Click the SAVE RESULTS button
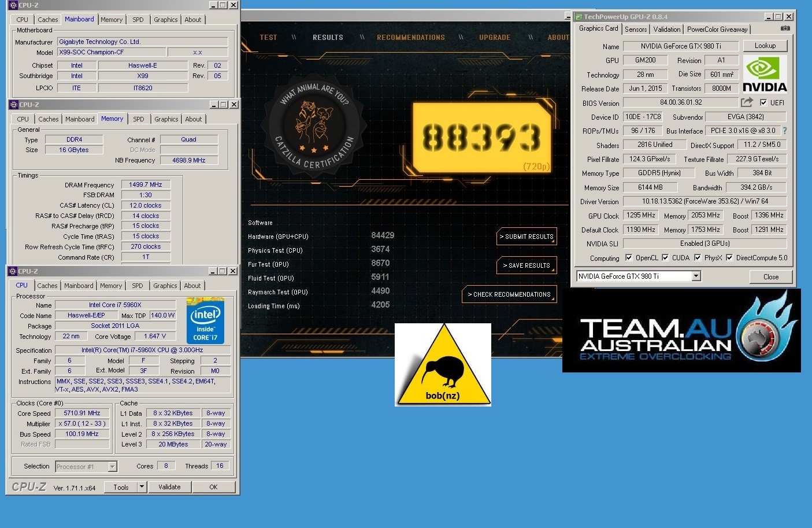The image size is (812, 528). (526, 265)
